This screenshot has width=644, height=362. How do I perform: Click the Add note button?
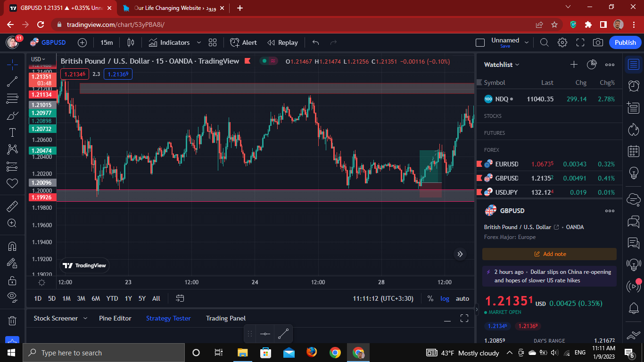click(549, 254)
